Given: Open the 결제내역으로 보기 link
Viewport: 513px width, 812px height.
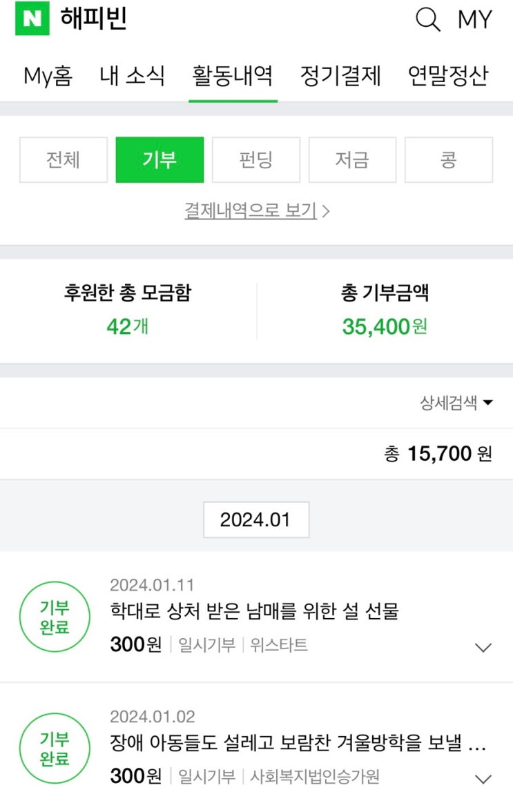Looking at the screenshot, I should [x=256, y=210].
